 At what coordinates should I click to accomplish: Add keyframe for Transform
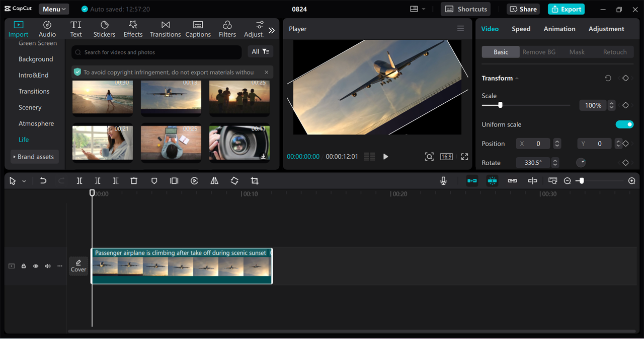click(625, 78)
